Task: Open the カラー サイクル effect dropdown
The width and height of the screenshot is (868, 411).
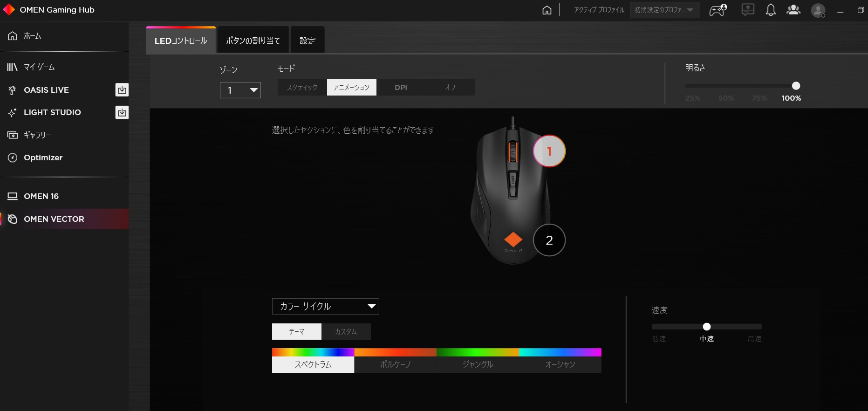Action: pyautogui.click(x=326, y=307)
